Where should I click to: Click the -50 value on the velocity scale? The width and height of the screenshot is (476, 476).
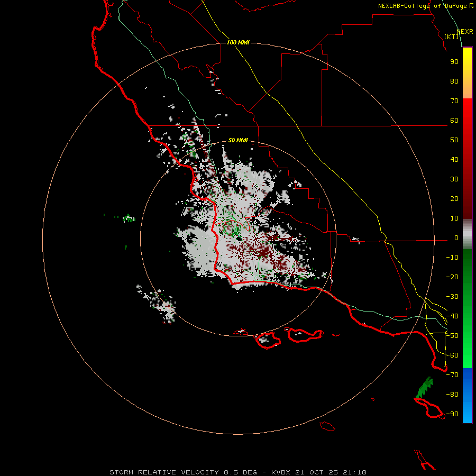pos(452,336)
